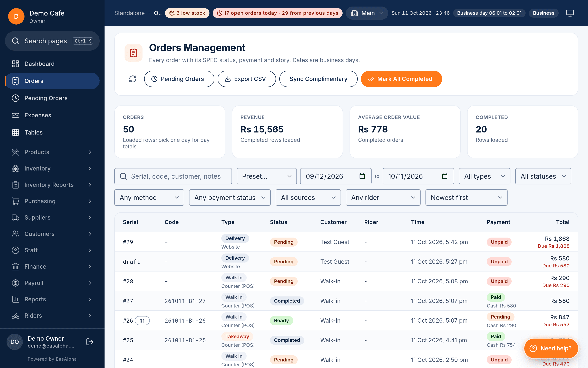Open the Preset dropdown
This screenshot has height=368, width=588.
coord(267,176)
